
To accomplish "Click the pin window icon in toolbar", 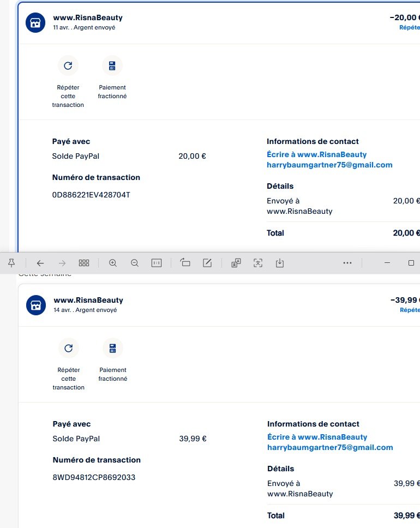I will (11, 263).
